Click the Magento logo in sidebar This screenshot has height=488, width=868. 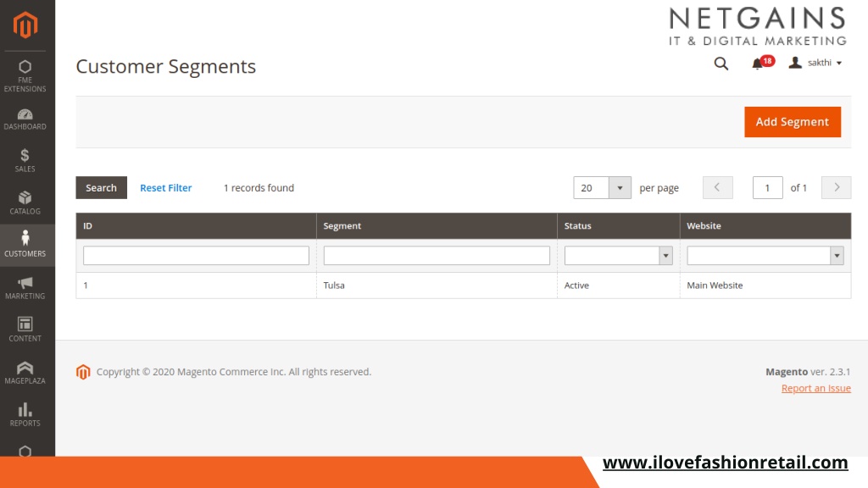coord(25,25)
